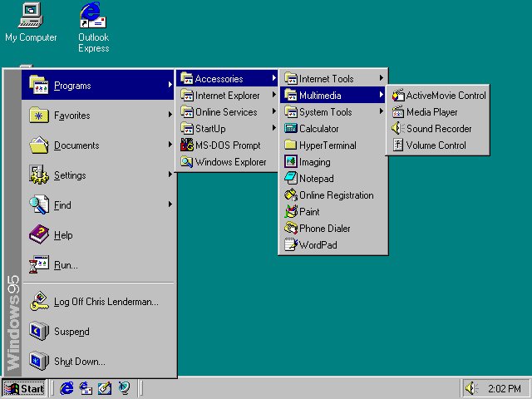Viewport: 532px width, 399px height.
Task: Click the Favorites star folder icon
Action: click(39, 116)
